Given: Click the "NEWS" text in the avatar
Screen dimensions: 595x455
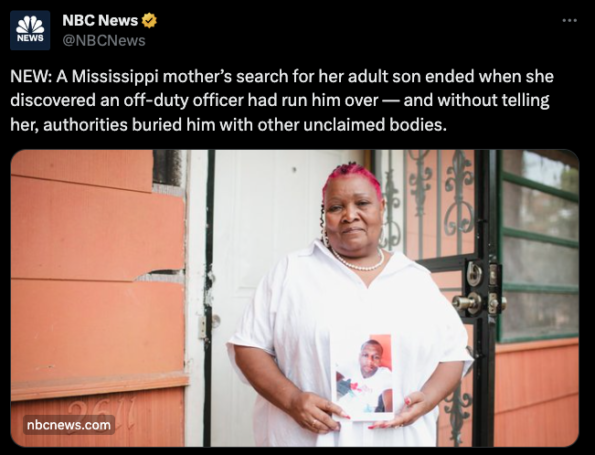Looking at the screenshot, I should click(30, 38).
